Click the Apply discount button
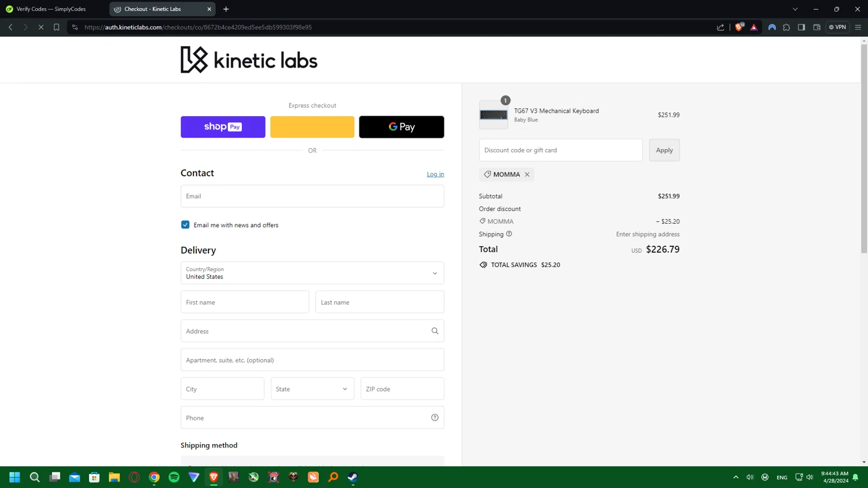 [x=664, y=150]
